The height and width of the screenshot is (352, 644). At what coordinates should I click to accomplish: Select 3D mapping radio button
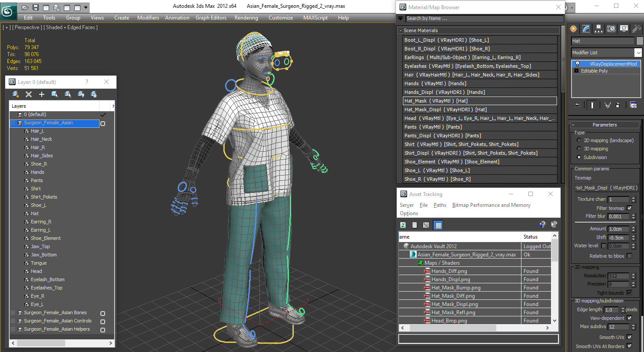pos(579,149)
